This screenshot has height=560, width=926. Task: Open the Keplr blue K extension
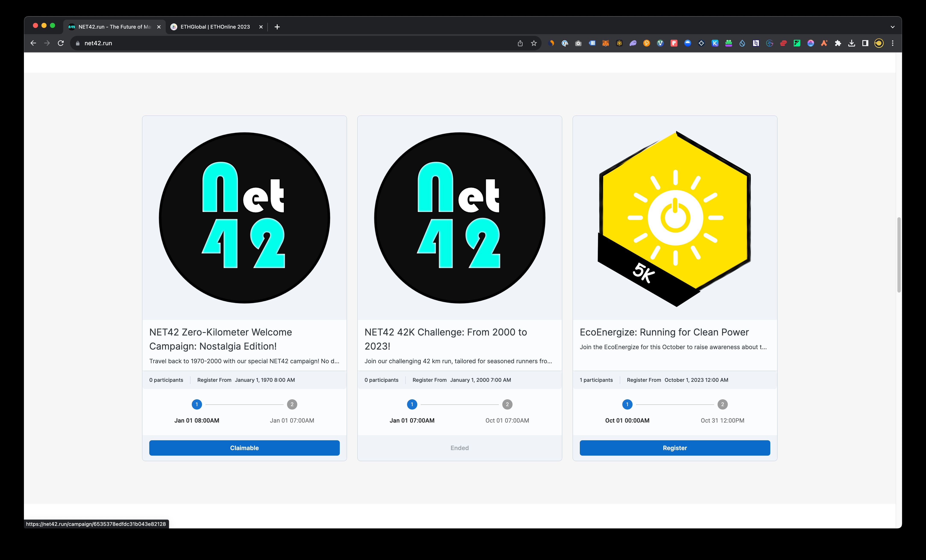pos(715,43)
